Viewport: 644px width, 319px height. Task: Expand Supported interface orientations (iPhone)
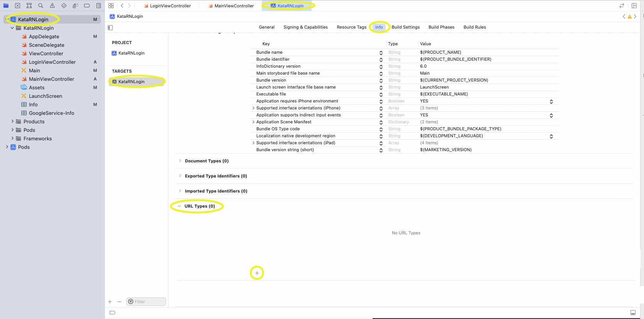tap(253, 108)
